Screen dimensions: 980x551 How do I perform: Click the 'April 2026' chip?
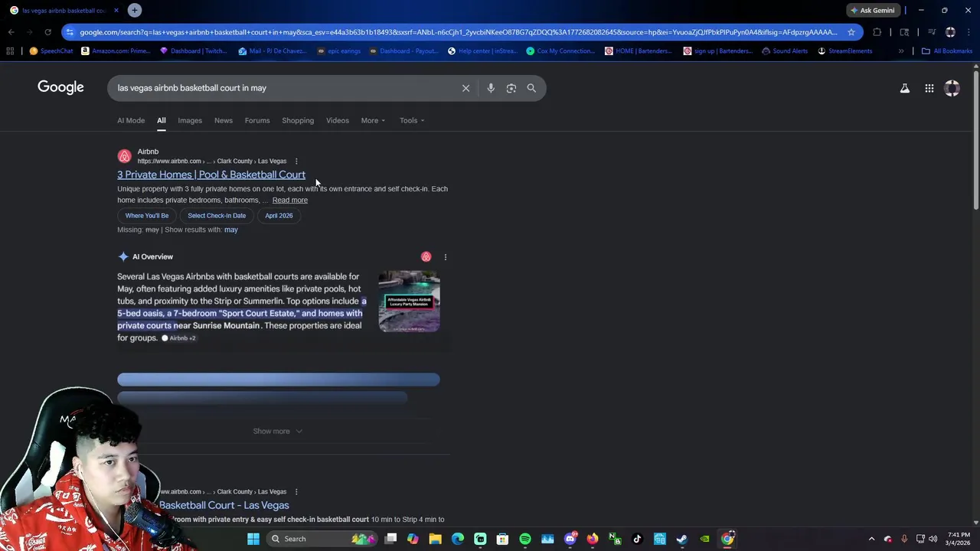pyautogui.click(x=279, y=216)
